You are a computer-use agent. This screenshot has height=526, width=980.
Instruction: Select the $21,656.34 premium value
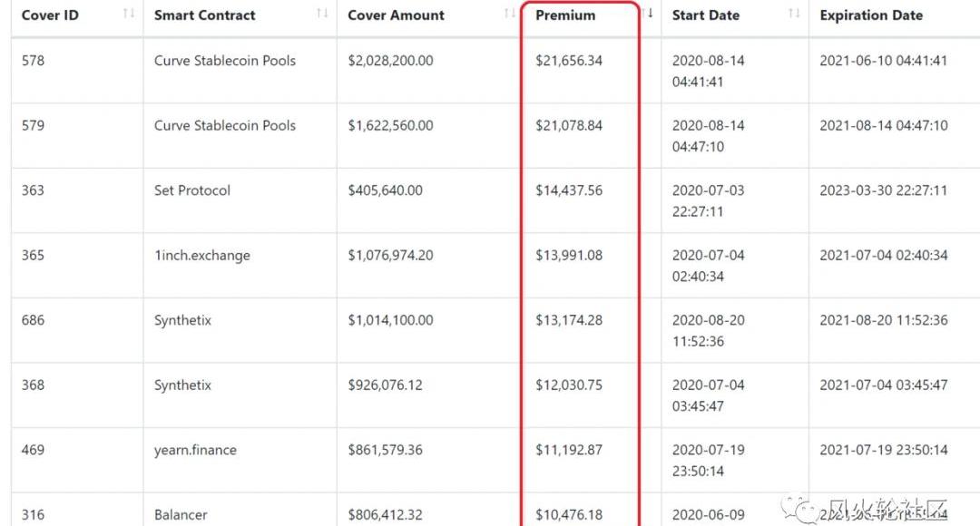click(569, 61)
